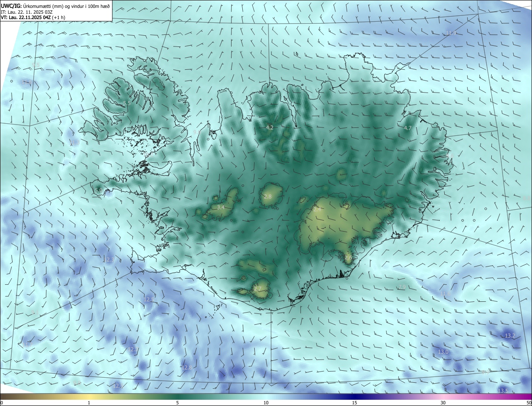Click the 12.3 value off the southwest coast

(108, 259)
